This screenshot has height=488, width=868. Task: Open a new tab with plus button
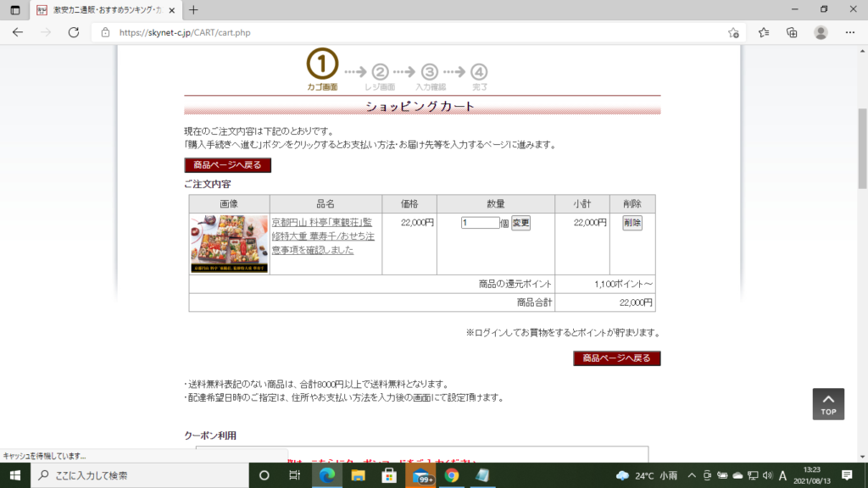coord(193,10)
